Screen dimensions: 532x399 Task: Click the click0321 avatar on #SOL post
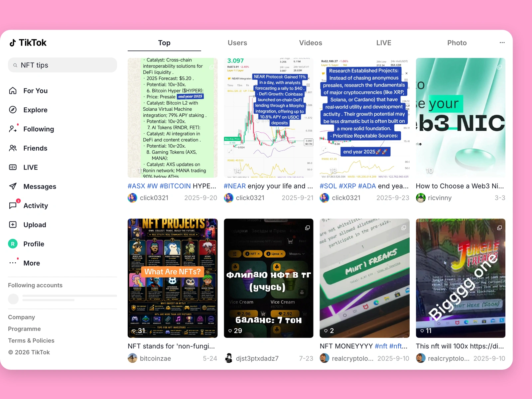[325, 198]
